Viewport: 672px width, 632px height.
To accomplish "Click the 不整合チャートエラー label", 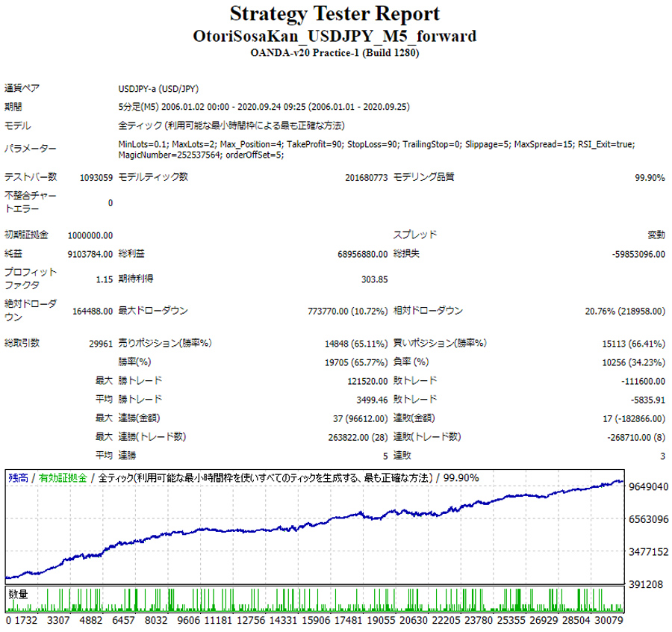I will [x=31, y=202].
